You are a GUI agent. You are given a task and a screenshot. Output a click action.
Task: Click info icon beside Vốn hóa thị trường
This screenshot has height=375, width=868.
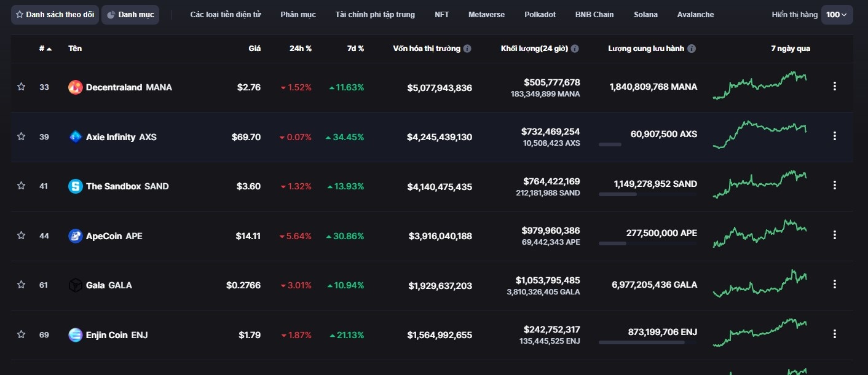coord(467,49)
